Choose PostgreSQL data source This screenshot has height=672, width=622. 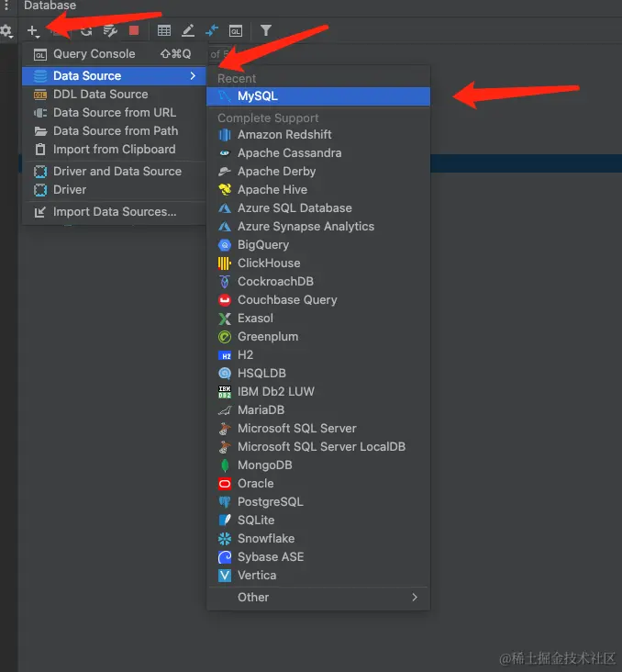pyautogui.click(x=270, y=501)
